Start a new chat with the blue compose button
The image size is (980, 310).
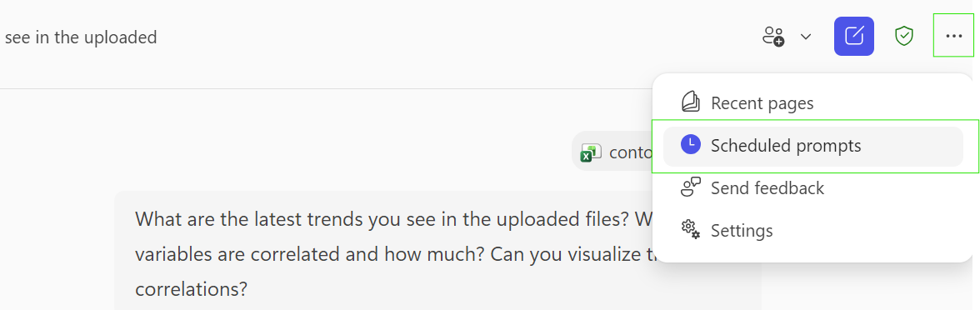853,37
